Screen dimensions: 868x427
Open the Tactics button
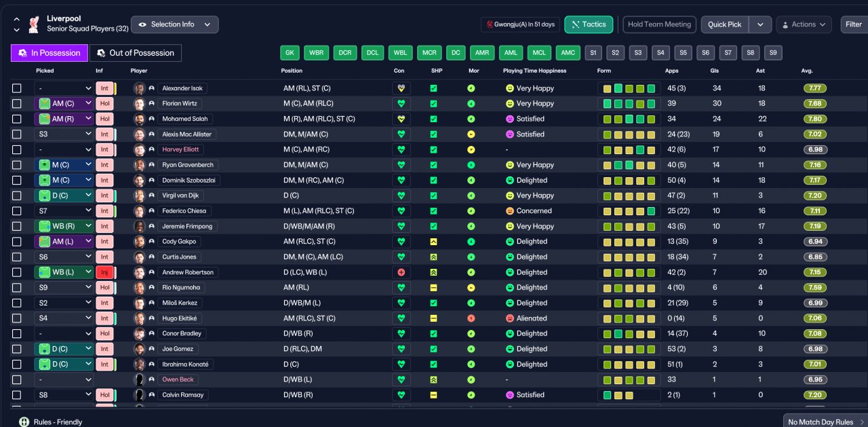(x=589, y=24)
